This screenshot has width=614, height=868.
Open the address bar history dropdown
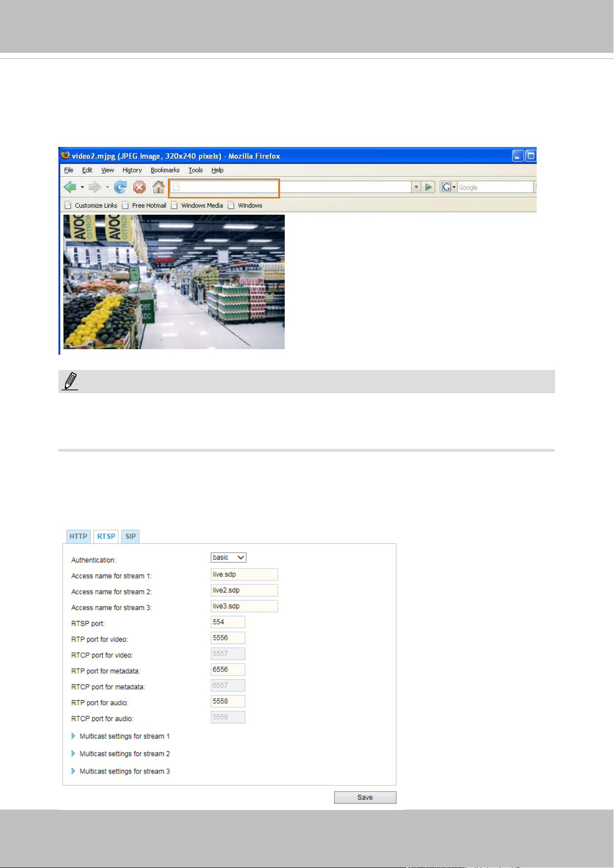[x=416, y=187]
